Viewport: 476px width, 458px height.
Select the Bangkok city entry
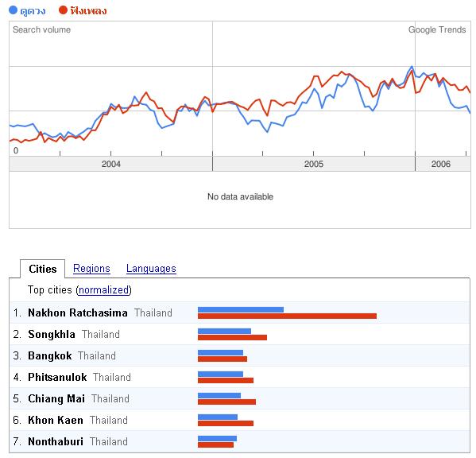[x=50, y=355]
